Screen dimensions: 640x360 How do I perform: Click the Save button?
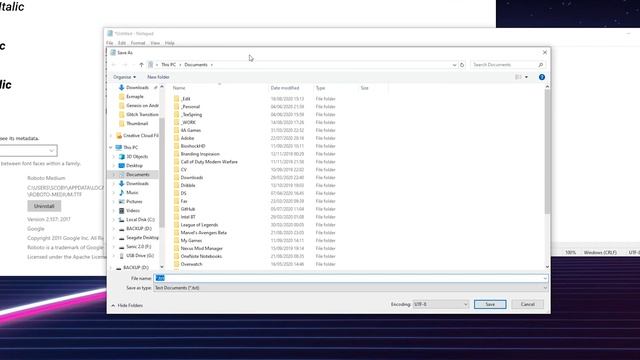coord(490,304)
